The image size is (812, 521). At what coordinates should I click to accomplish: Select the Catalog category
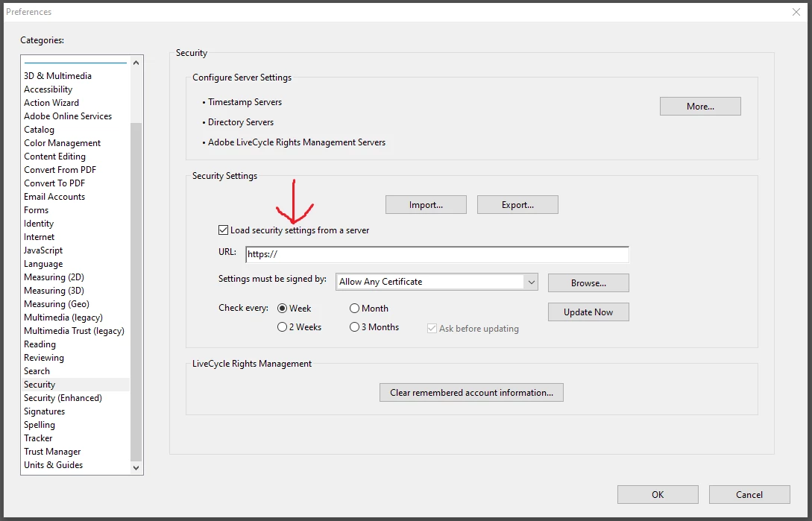39,130
